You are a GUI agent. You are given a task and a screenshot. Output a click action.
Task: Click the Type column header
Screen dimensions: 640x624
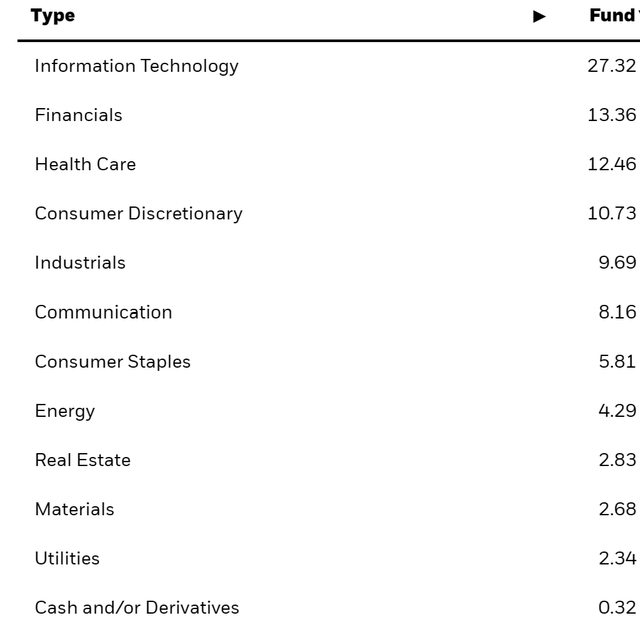click(x=53, y=16)
